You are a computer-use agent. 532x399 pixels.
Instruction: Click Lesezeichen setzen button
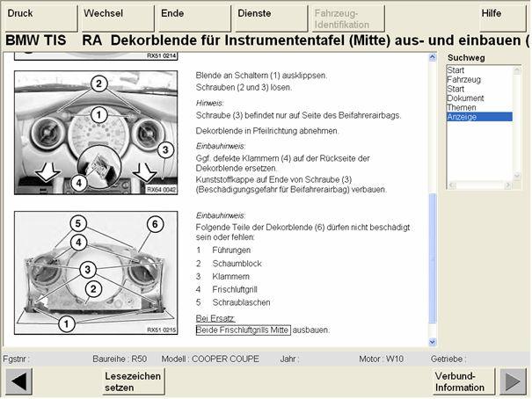[132, 381]
